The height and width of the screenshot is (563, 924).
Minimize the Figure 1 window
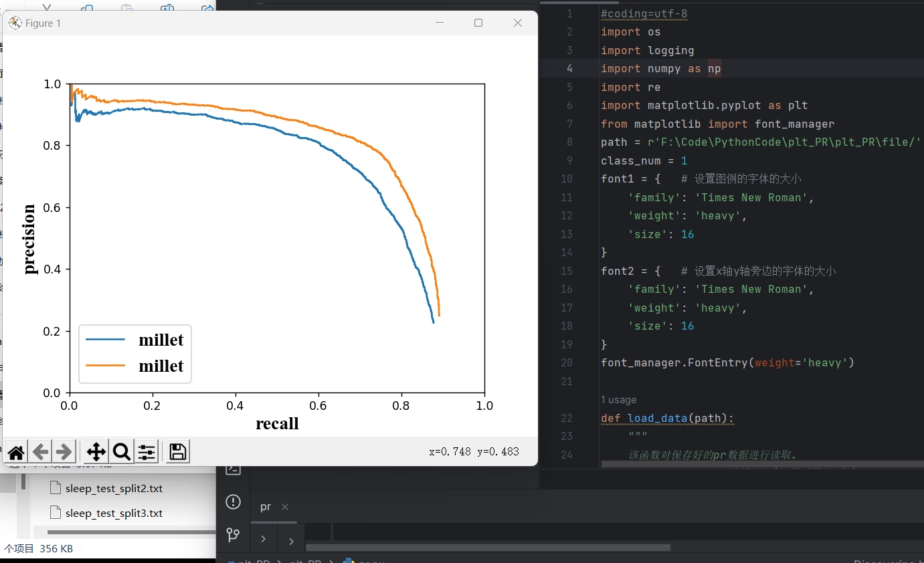440,23
